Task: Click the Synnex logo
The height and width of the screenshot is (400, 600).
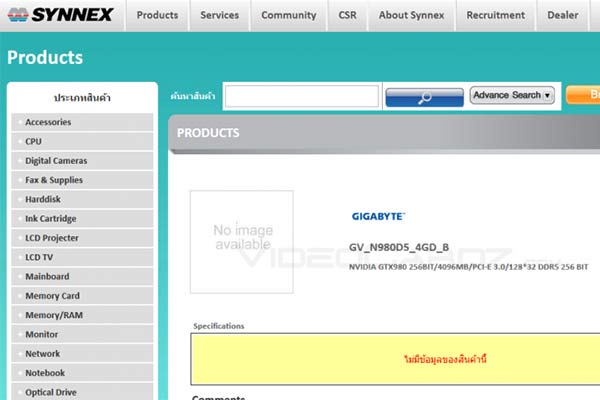Action: click(60, 15)
